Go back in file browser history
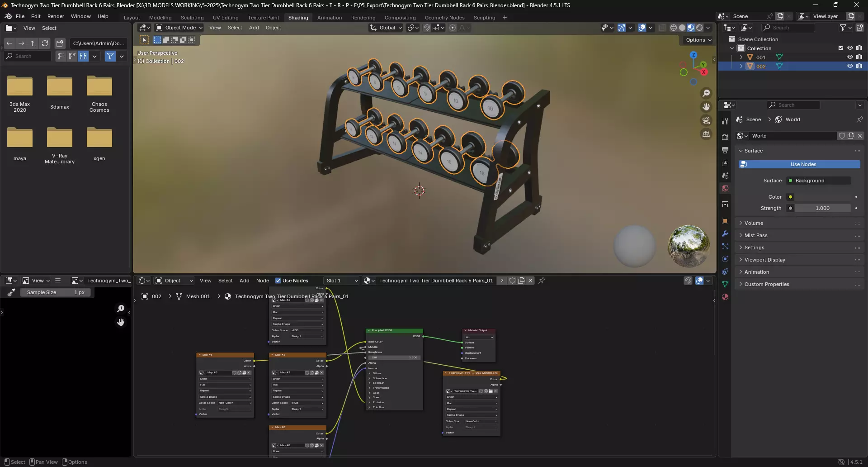Viewport: 868px width, 467px height. [x=9, y=43]
